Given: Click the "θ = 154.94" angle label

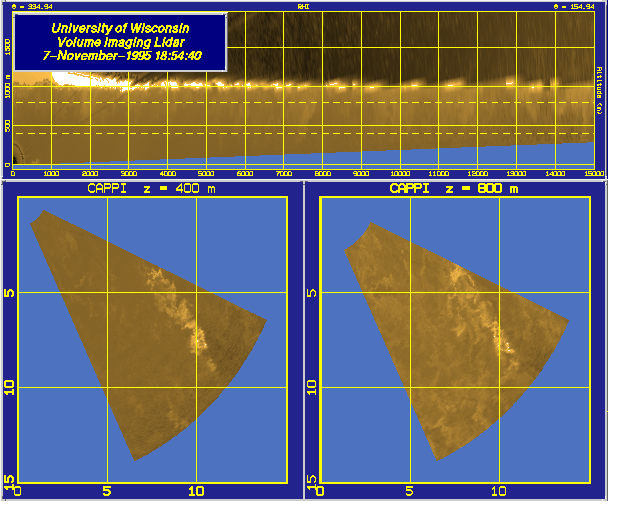Looking at the screenshot, I should 574,7.
